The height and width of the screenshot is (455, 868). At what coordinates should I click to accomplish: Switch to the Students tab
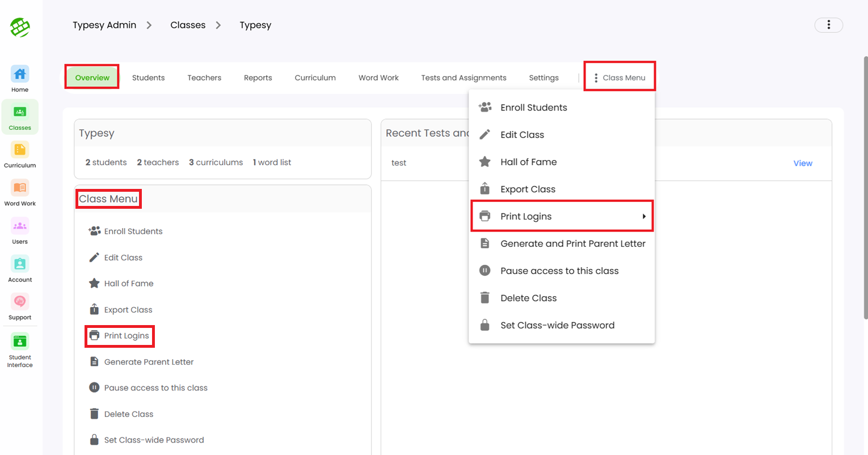(x=149, y=78)
